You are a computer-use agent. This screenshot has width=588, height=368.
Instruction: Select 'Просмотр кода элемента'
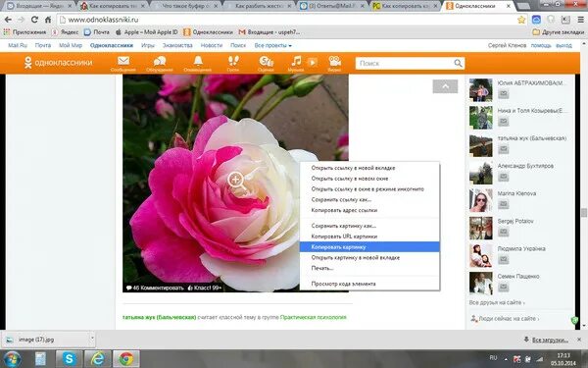[x=369, y=284]
